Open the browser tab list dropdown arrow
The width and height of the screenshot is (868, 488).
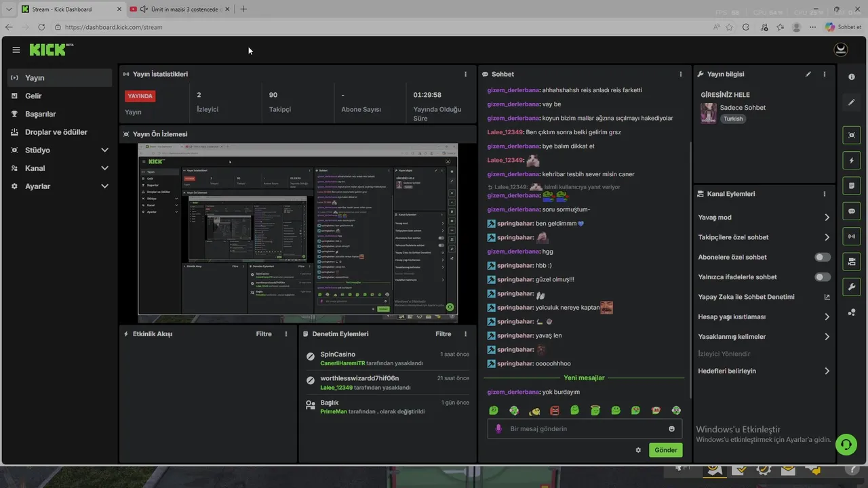point(9,9)
